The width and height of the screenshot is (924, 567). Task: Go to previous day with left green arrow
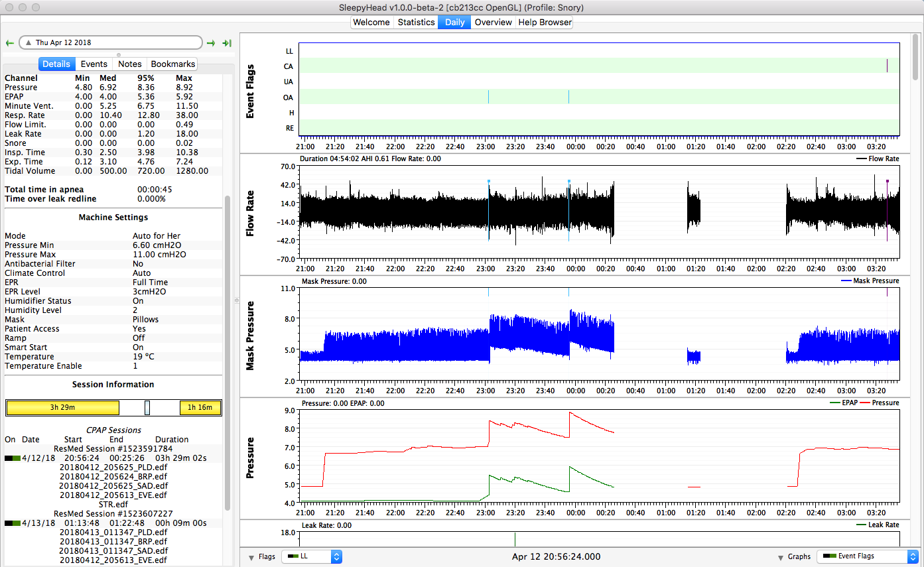[10, 42]
